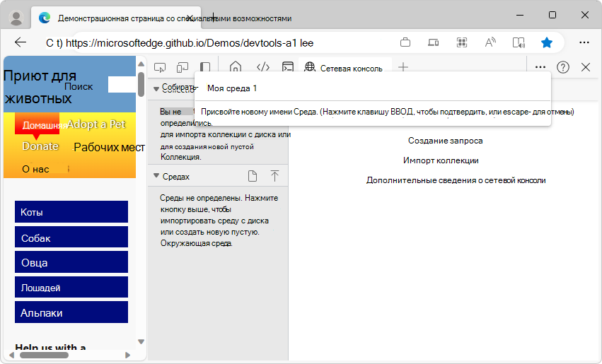602x364 pixels.
Task: Open the О нас nav link
Action: pos(35,169)
